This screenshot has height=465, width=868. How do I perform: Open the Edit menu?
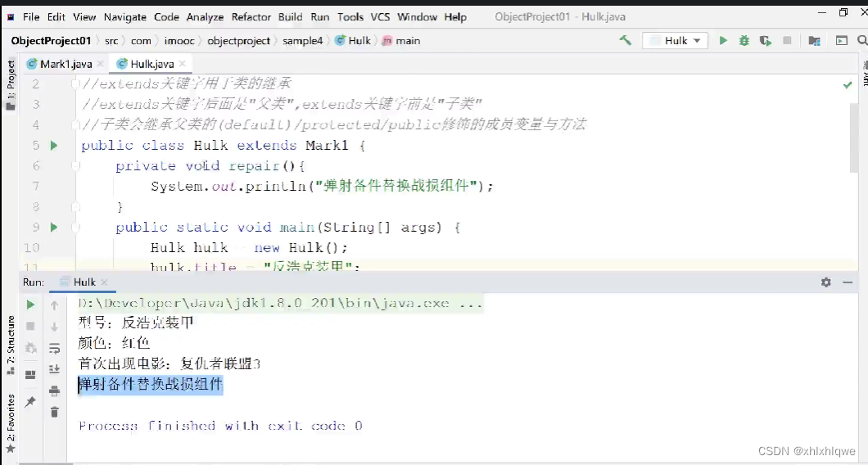tap(56, 17)
